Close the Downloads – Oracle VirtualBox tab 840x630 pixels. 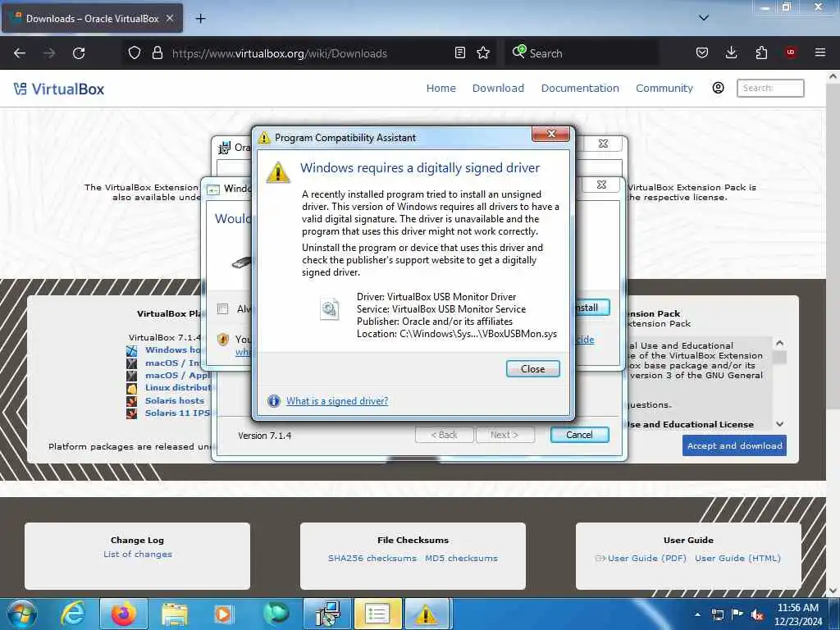click(170, 18)
